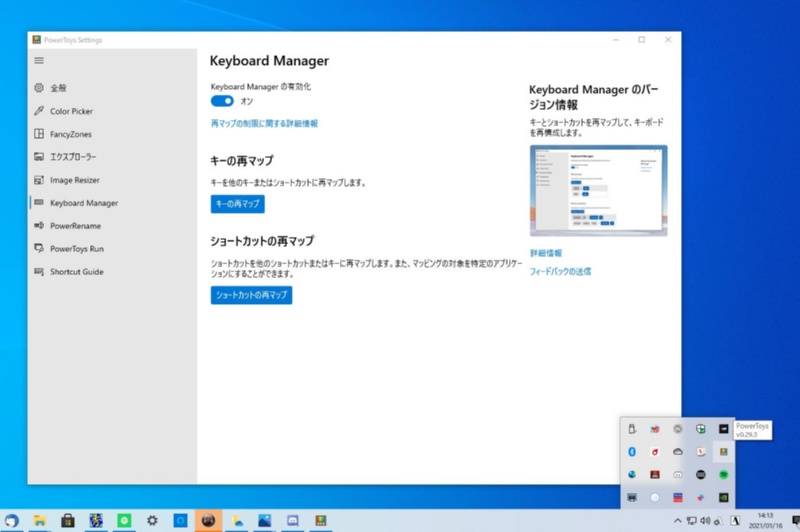Screen dimensions: 800x532
Task: Select Shortcut Guide in the sidebar
Action: 76,272
